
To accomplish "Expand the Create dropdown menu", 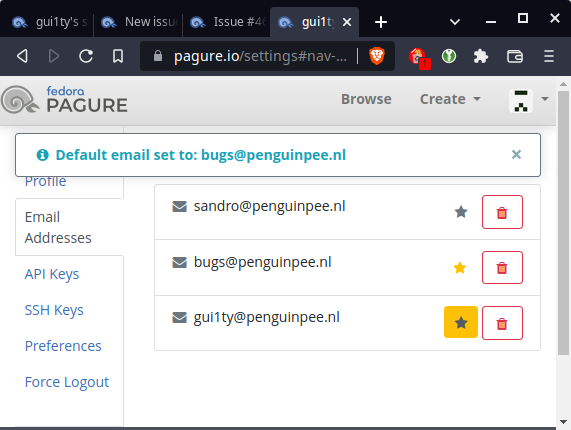I will (450, 99).
